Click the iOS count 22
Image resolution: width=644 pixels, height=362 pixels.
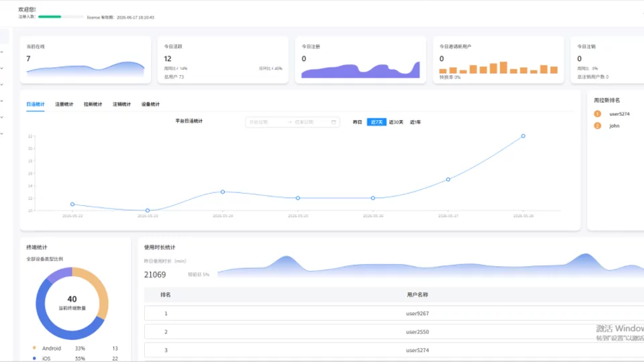tap(115, 358)
